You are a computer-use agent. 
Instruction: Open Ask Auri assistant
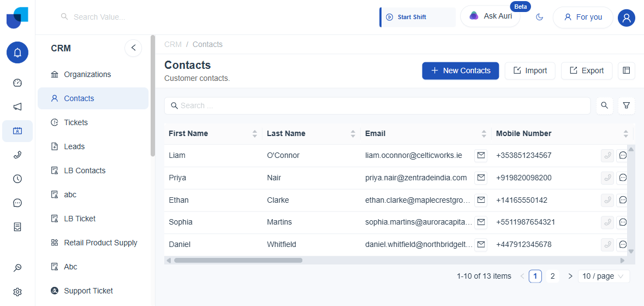click(x=490, y=16)
